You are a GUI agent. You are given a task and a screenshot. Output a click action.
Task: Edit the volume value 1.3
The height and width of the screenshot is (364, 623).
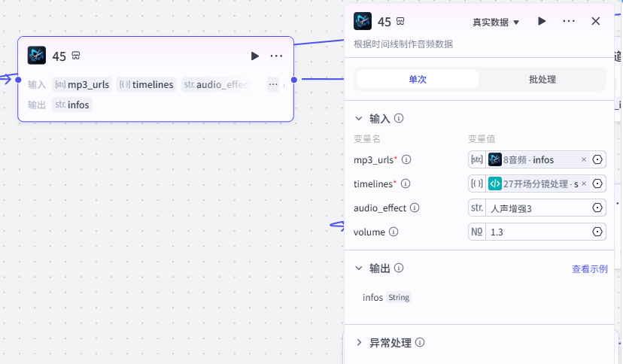(x=538, y=232)
